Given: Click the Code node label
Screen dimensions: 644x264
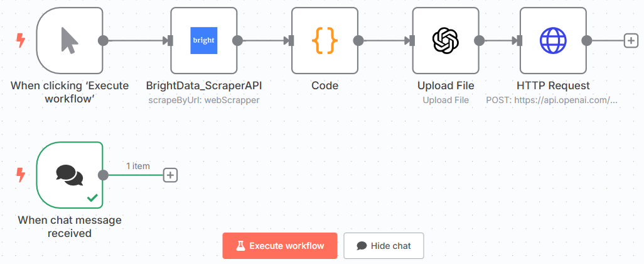Looking at the screenshot, I should click(x=325, y=86).
